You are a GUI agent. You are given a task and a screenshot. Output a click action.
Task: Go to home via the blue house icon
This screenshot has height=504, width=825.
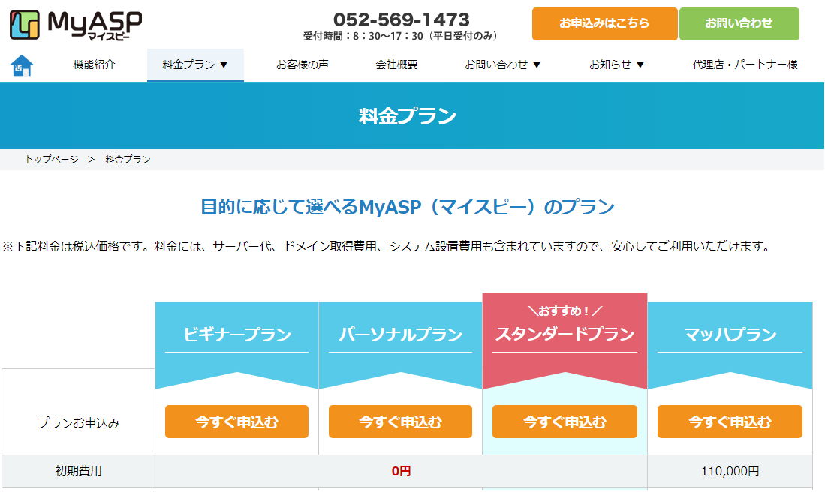(x=22, y=65)
